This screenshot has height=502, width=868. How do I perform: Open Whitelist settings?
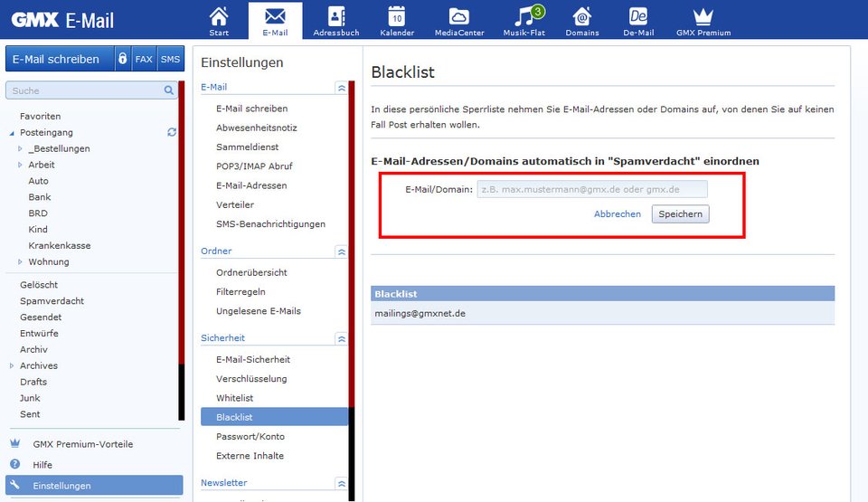[235, 398]
